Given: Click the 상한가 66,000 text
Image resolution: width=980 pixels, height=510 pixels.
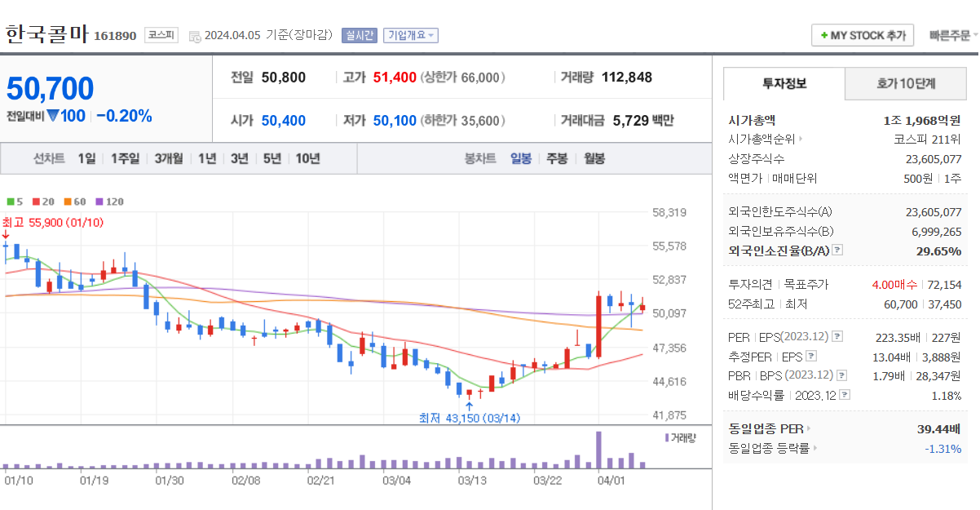Looking at the screenshot, I should 462,78.
